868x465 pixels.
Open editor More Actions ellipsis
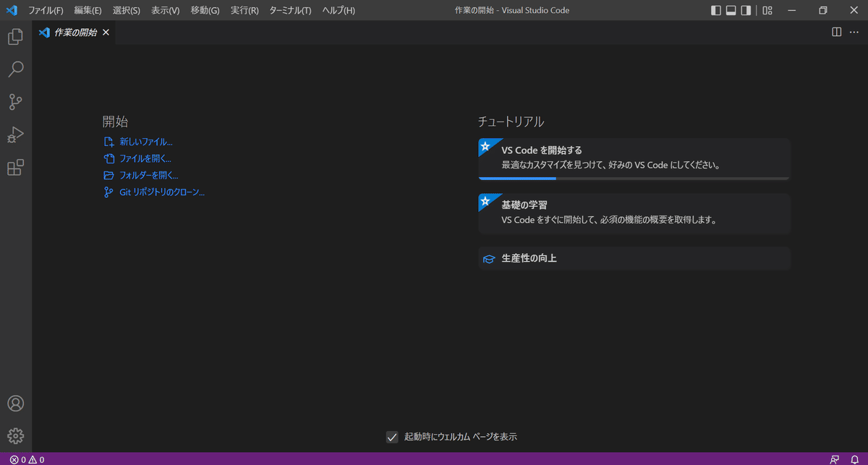(854, 32)
